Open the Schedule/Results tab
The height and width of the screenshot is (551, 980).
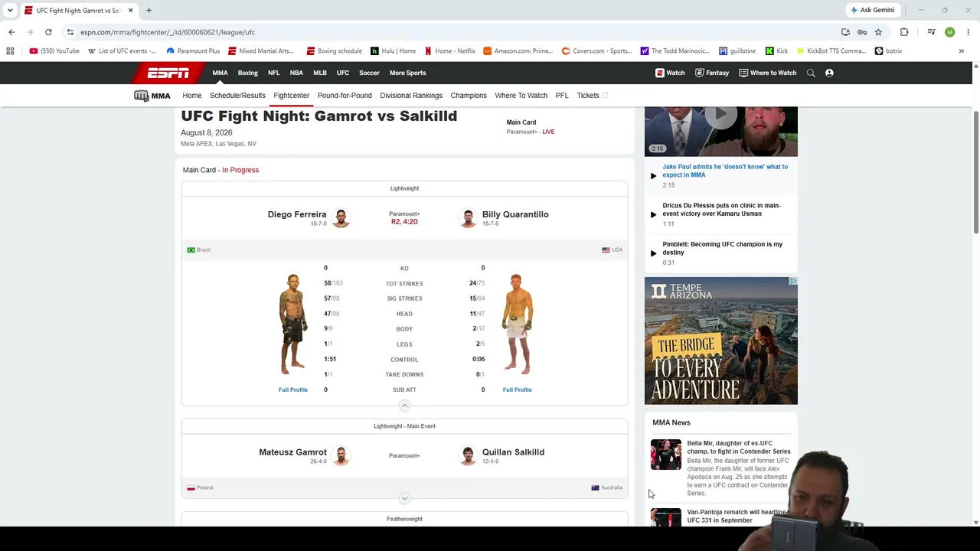(237, 96)
